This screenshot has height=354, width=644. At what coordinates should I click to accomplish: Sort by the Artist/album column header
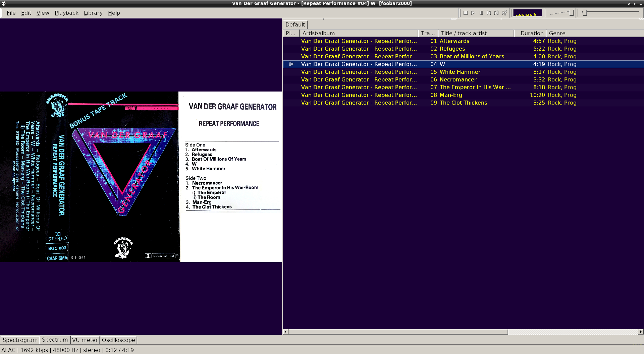[x=359, y=33]
